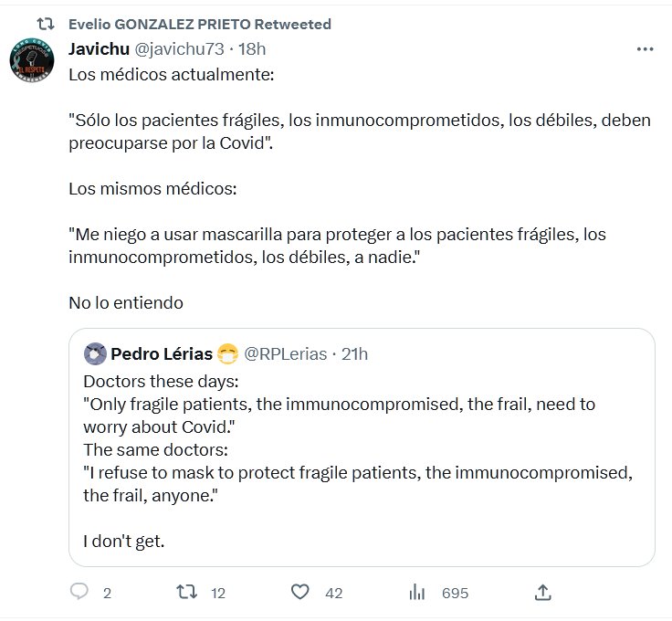Open the 18h timestamp link
The image size is (672, 621).
(251, 48)
